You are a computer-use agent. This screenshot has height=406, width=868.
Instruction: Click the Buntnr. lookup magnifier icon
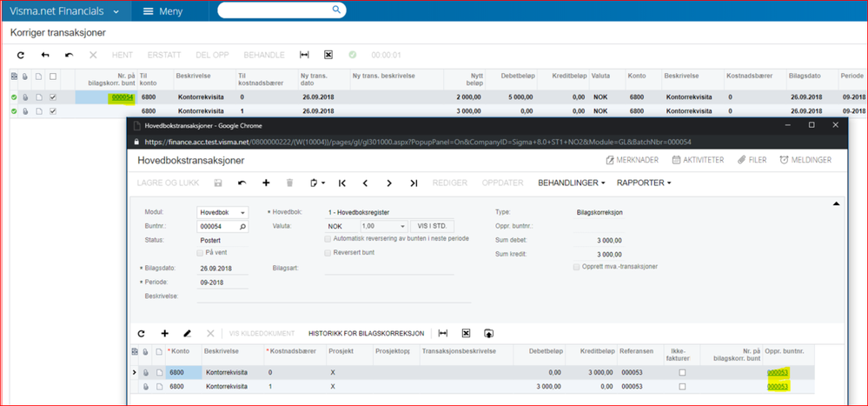[x=242, y=227]
